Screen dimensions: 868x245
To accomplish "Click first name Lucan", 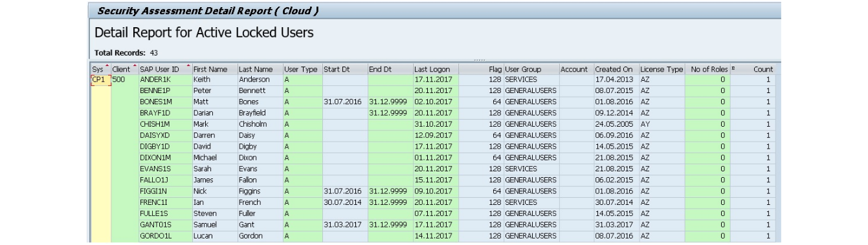I will coord(214,235).
